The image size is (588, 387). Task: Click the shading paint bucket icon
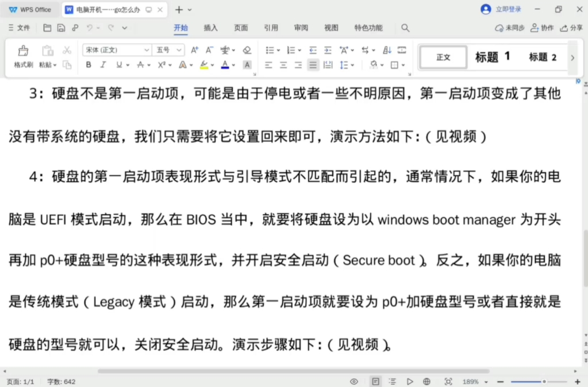tap(373, 65)
